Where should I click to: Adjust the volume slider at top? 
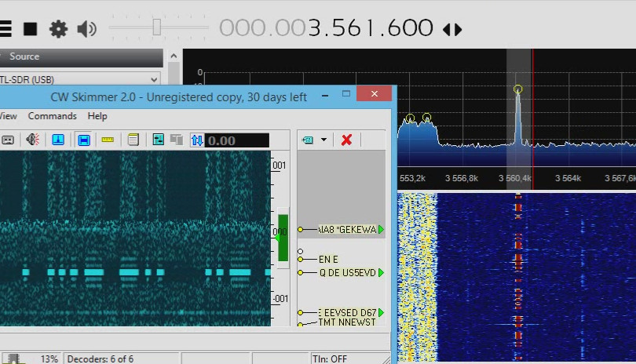coord(157,27)
